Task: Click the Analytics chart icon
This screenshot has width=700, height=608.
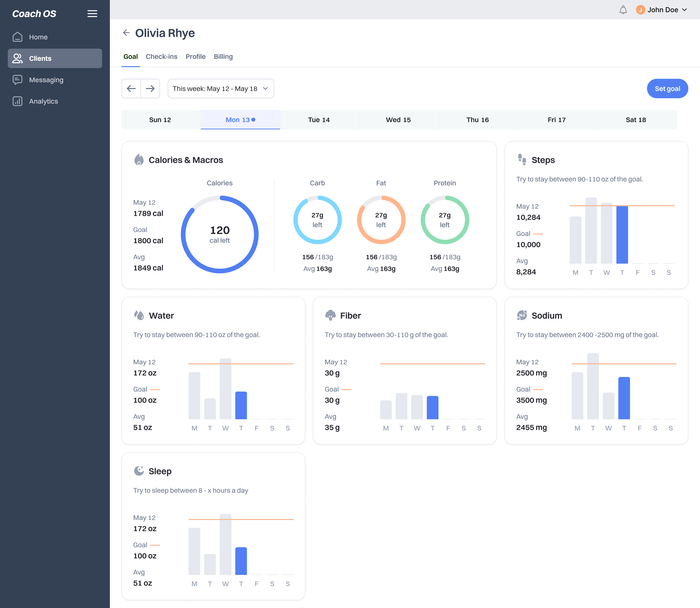Action: (x=17, y=101)
